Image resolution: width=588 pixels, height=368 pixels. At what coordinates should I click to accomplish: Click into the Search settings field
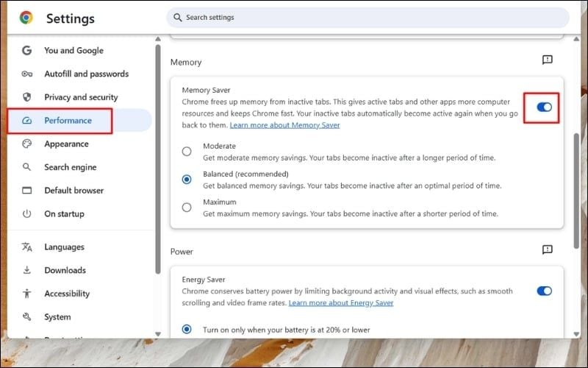[x=367, y=17]
